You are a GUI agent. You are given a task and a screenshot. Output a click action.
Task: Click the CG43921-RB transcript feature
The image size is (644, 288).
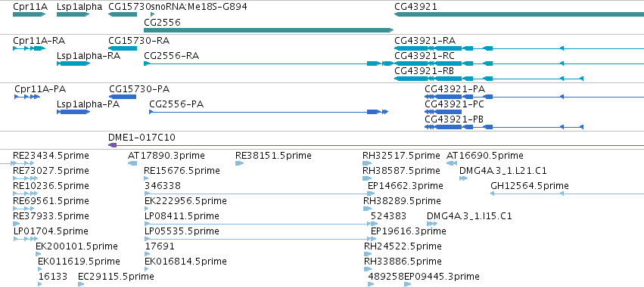[489, 79]
